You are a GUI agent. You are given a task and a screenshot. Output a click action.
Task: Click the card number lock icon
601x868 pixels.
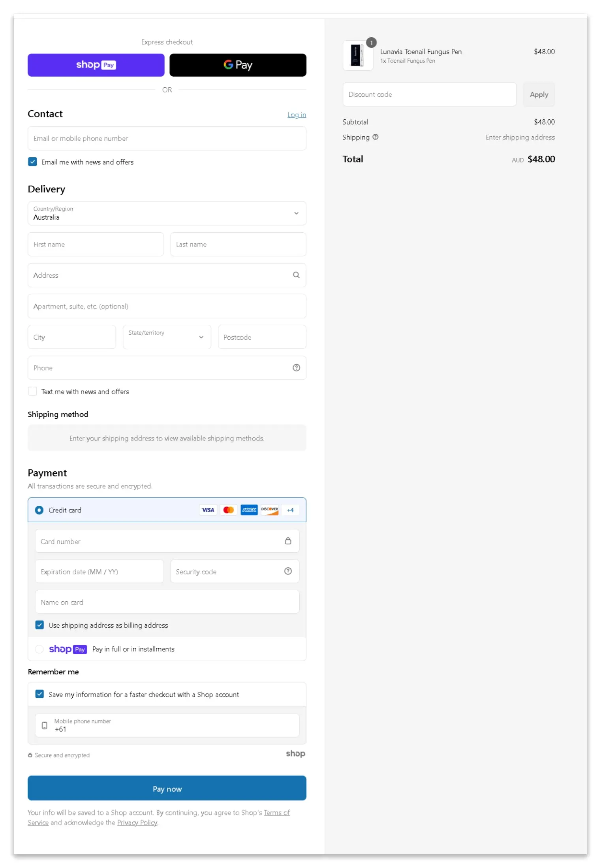tap(288, 541)
